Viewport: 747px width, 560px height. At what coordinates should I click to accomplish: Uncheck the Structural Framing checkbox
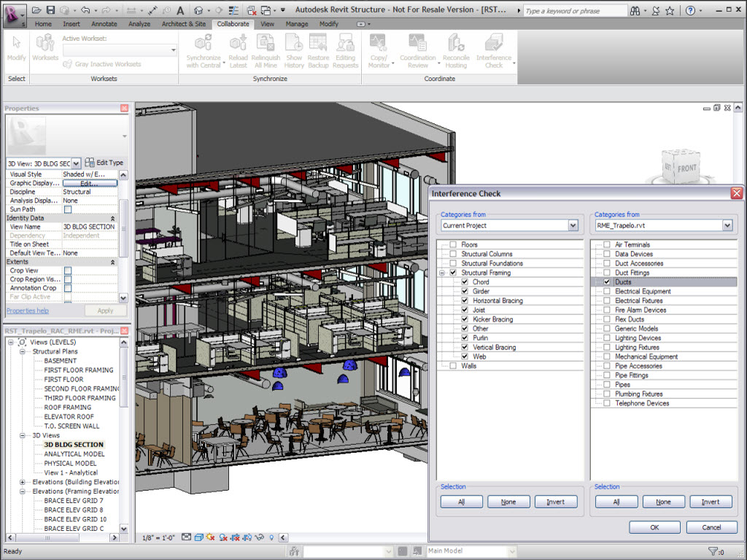(x=453, y=273)
